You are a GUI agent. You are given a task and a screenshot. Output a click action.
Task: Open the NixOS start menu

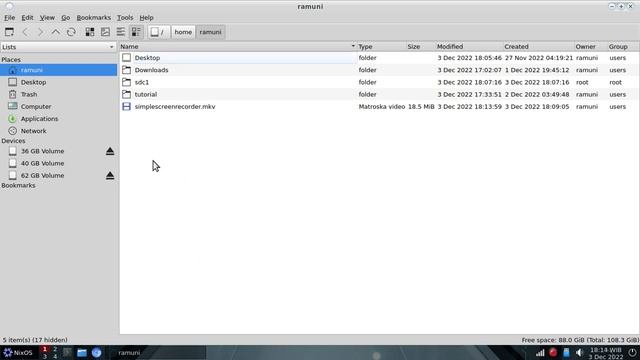coord(18,353)
